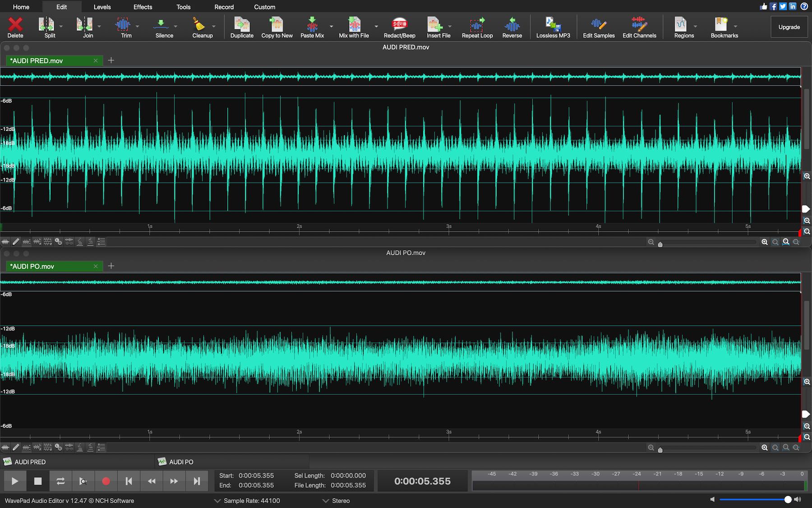Screen dimensions: 812x508
Task: Click vertical zoom-in magnifier in AUDI PRED window
Action: [x=807, y=176]
